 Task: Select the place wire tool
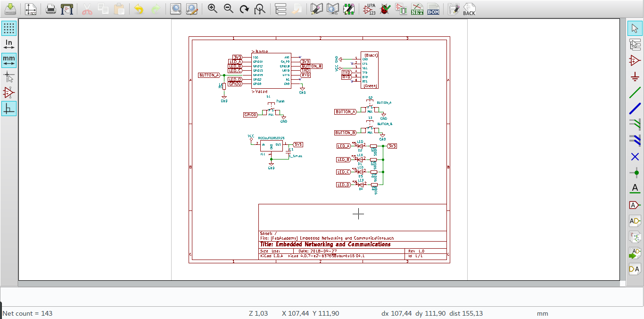tap(635, 93)
